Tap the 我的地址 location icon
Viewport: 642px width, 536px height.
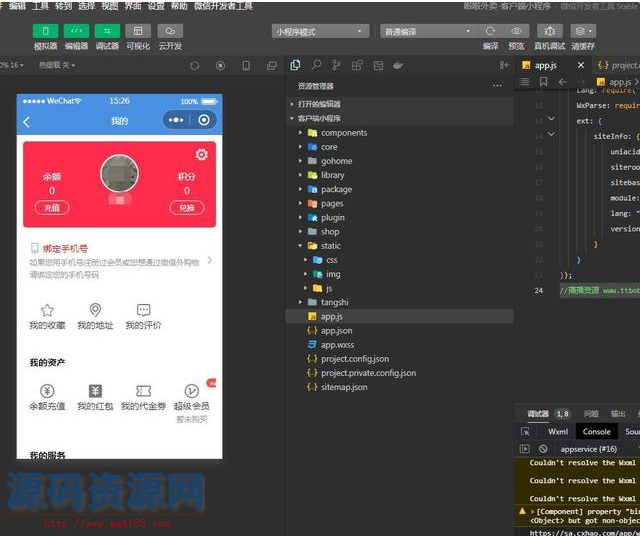pos(95,311)
